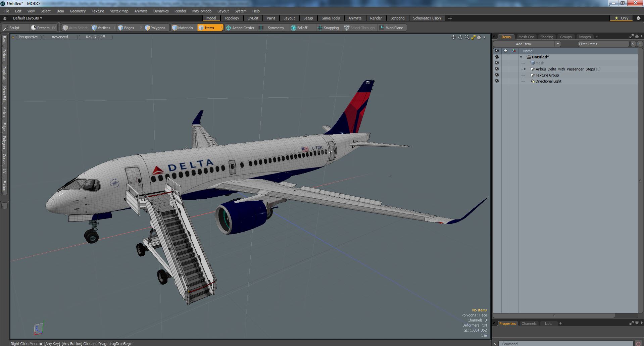Toggle Symmetry mode
Screen dimensions: 644x346
click(x=273, y=28)
